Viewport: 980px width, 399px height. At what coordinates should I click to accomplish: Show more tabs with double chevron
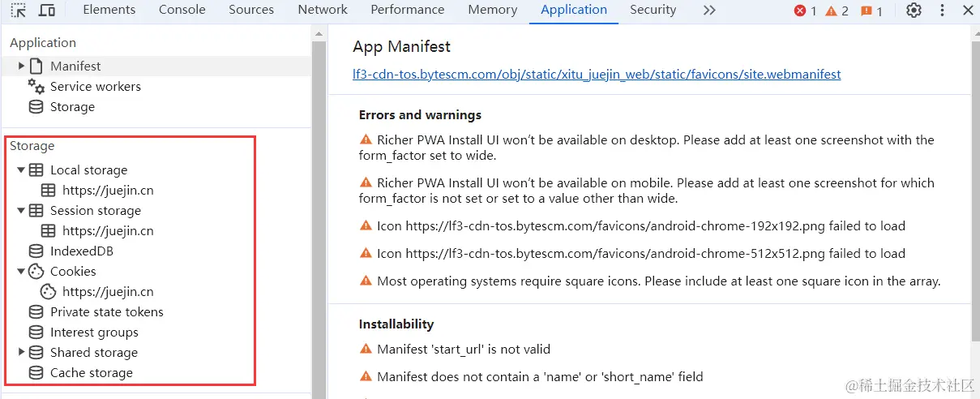tap(709, 11)
